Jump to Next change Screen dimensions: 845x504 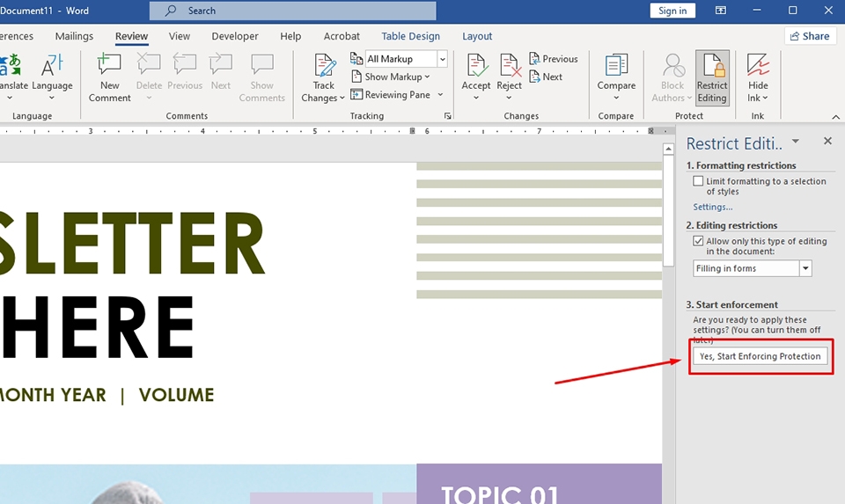click(546, 77)
